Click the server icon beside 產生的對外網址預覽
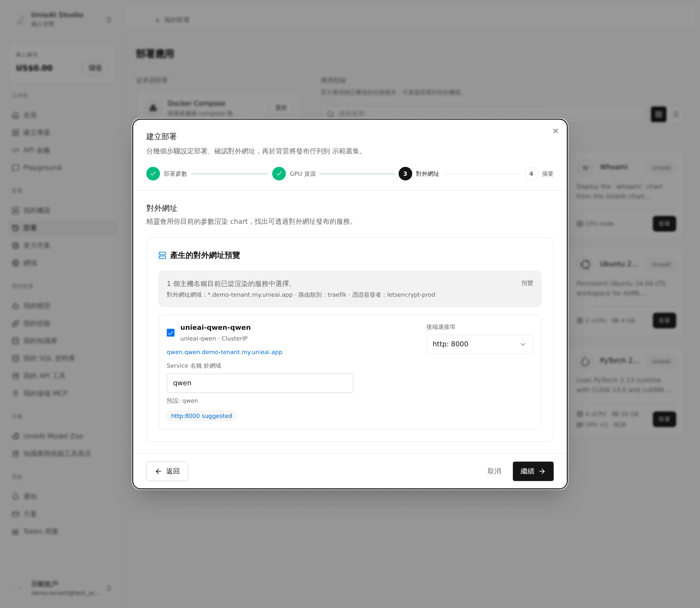The width and height of the screenshot is (700, 608). click(x=162, y=255)
